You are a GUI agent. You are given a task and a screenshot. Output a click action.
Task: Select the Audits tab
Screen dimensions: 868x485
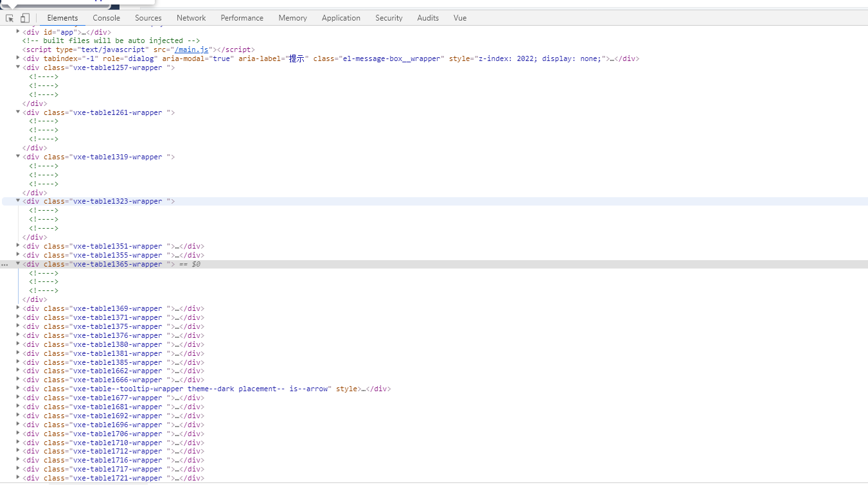tap(428, 18)
